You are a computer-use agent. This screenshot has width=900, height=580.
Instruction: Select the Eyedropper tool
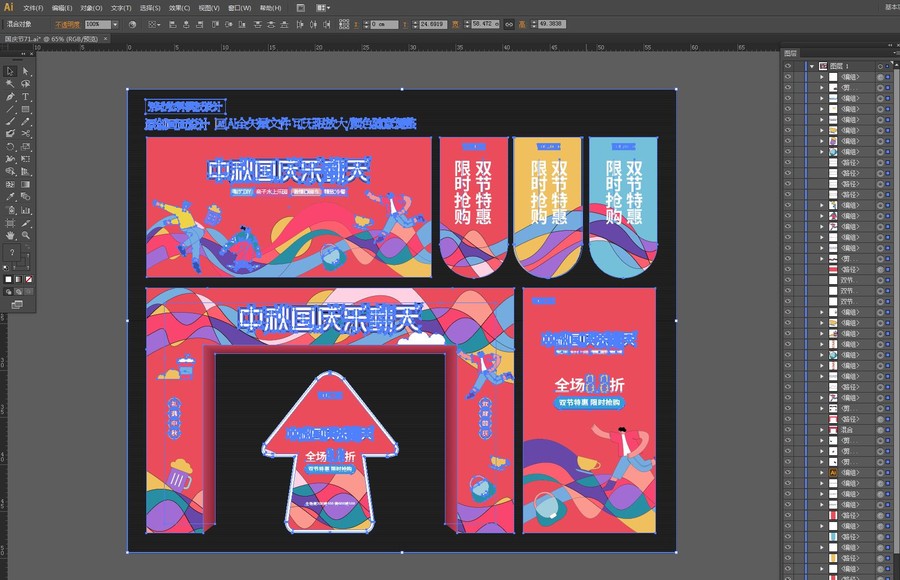pyautogui.click(x=10, y=197)
